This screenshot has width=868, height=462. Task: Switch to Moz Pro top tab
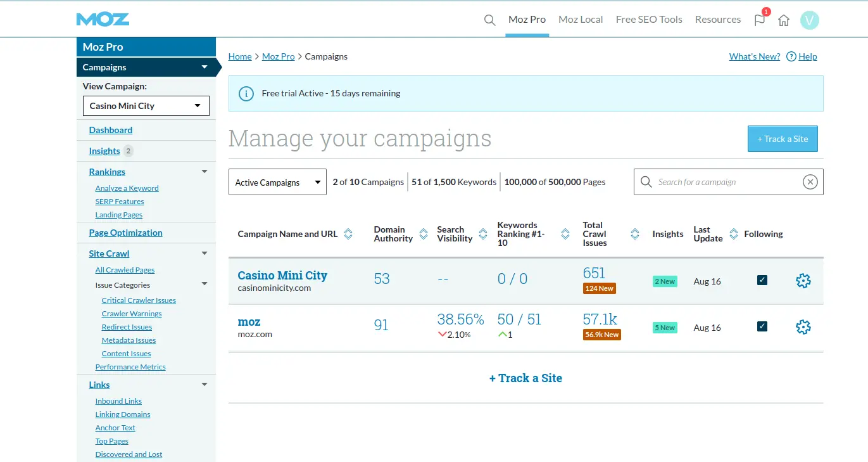(x=527, y=20)
